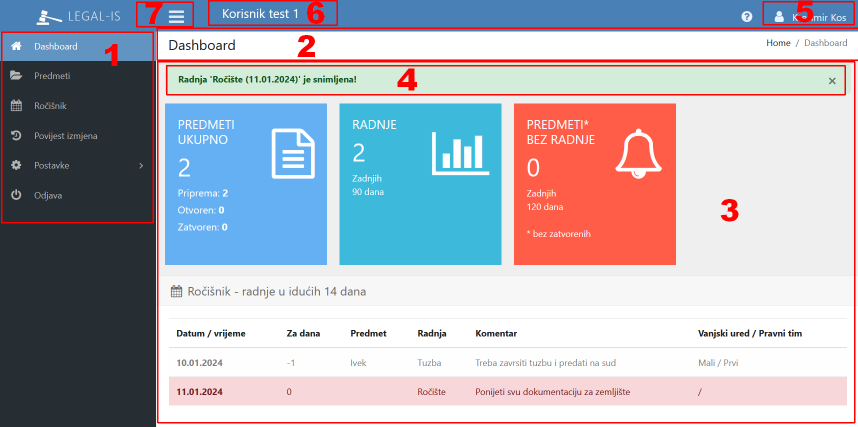Click the LEGAL-IS logo
The width and height of the screenshot is (858, 427).
click(78, 16)
